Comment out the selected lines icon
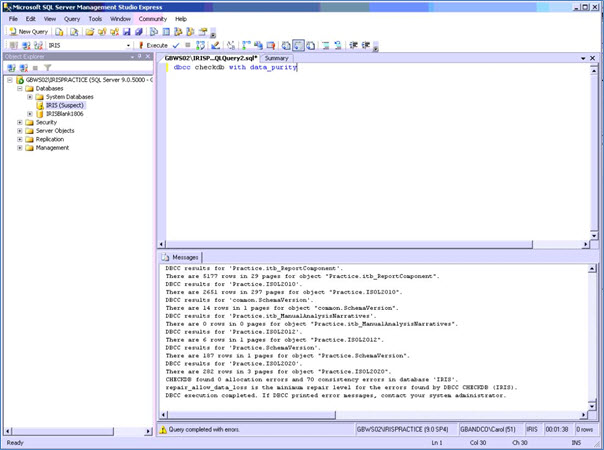Image resolution: width=604 pixels, height=450 pixels. 325,45
